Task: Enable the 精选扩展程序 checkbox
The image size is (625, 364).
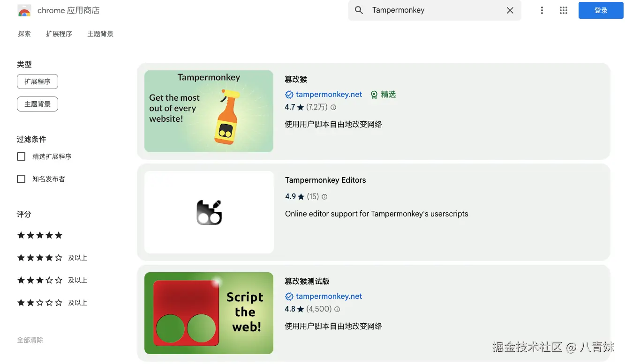Action: [x=21, y=156]
